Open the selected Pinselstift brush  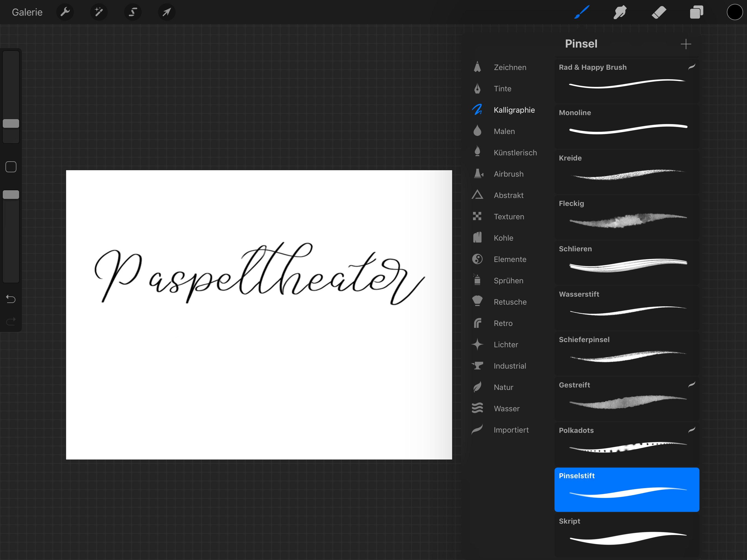point(627,489)
